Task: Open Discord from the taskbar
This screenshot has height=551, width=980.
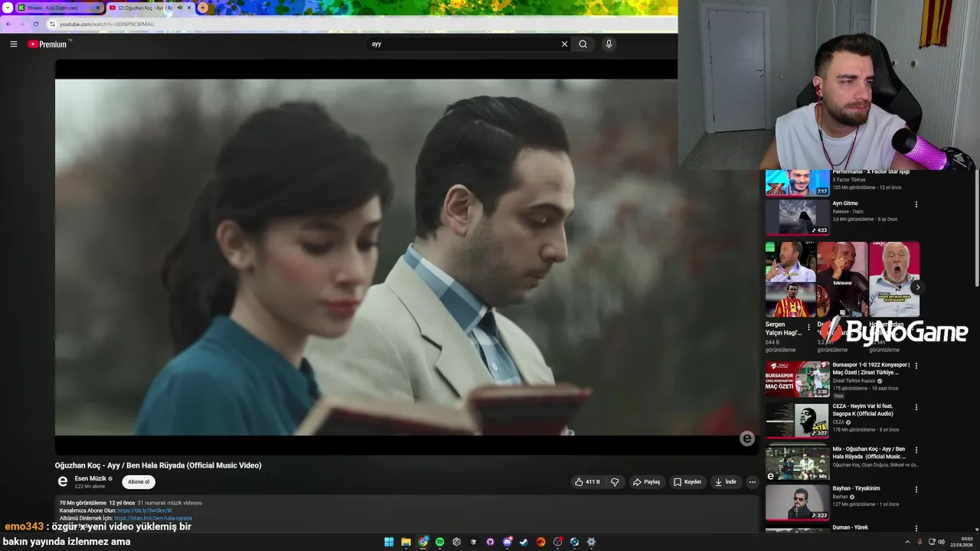Action: click(x=507, y=542)
